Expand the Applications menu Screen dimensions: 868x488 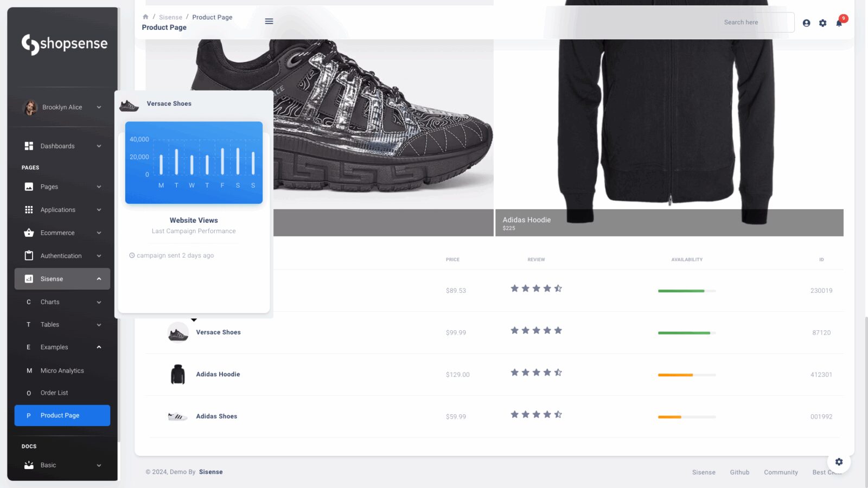[x=99, y=210]
